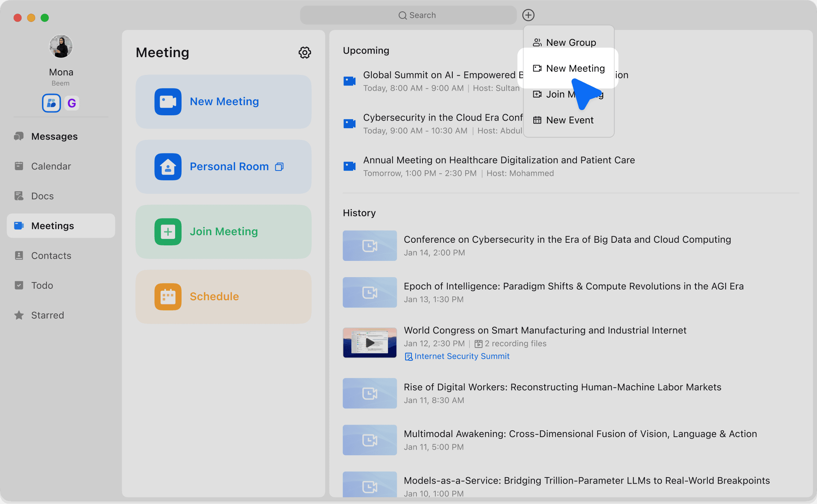Select the Beem workspace icon
Image resolution: width=817 pixels, height=504 pixels.
pyautogui.click(x=51, y=103)
